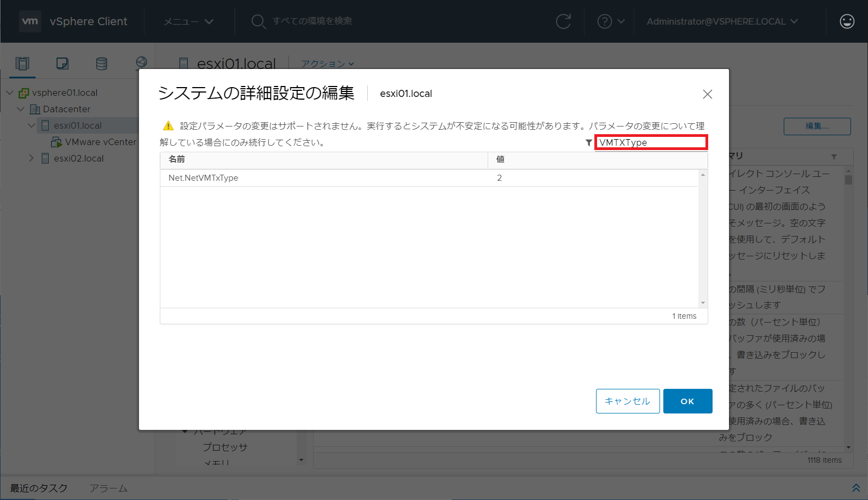Screen dimensions: 868x500
Task: Click the global search magnifier icon
Action: (x=258, y=21)
